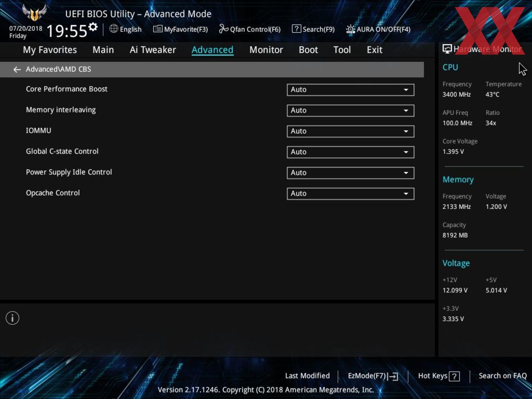Screen dimensions: 532x399
Task: Click the back arrow in Advanced\AMD CBS
Action: point(17,70)
